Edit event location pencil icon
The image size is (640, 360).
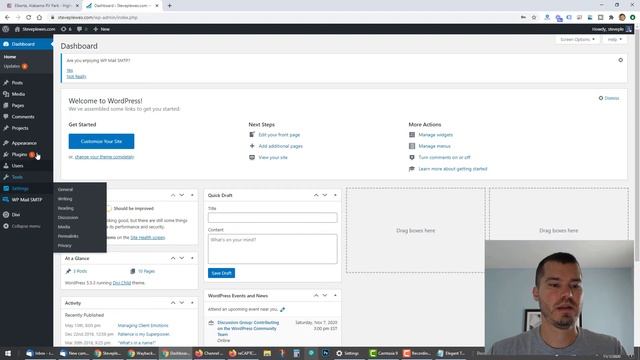click(282, 309)
